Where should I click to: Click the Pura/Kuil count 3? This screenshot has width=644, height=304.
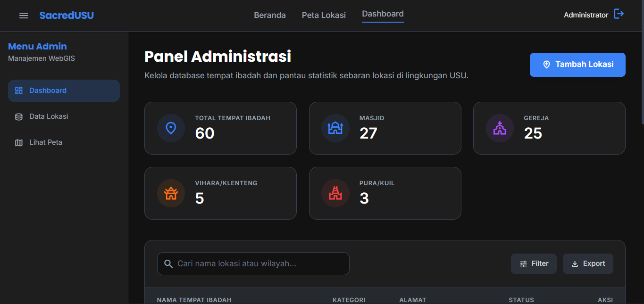[x=364, y=198]
